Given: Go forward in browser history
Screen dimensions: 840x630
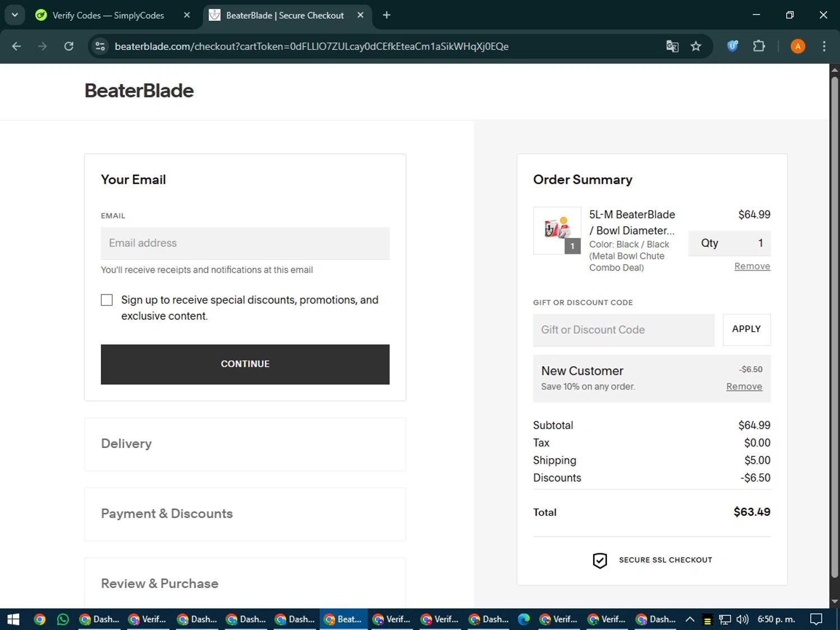Looking at the screenshot, I should 43,46.
